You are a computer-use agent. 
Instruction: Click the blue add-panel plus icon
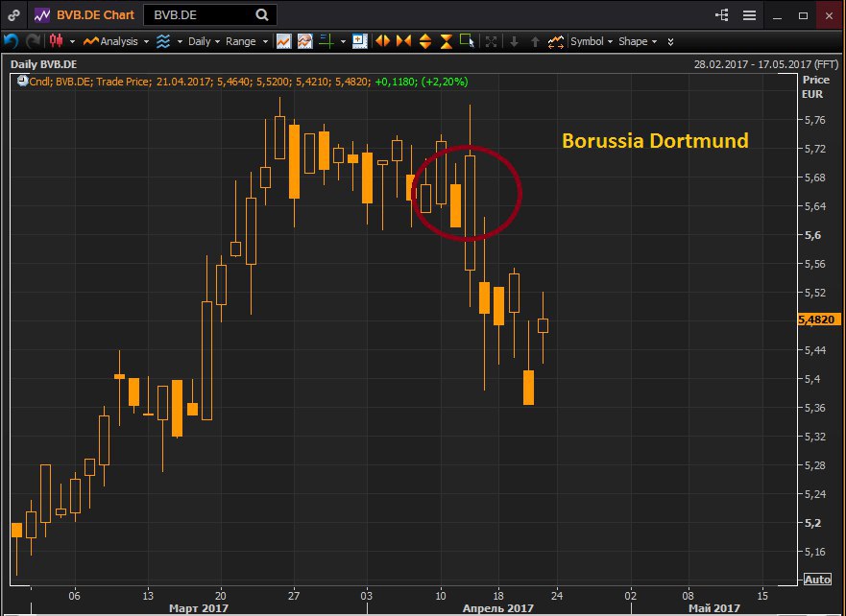click(359, 41)
